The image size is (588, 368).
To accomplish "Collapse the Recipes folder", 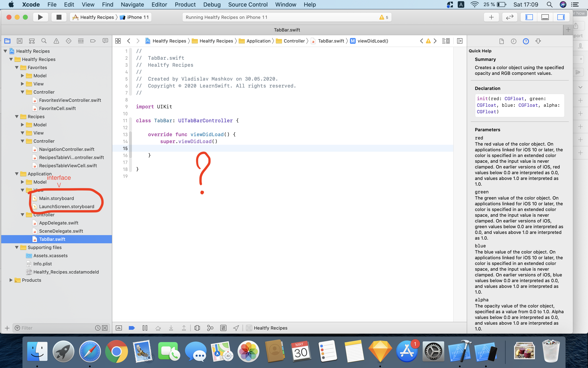I will (x=17, y=117).
